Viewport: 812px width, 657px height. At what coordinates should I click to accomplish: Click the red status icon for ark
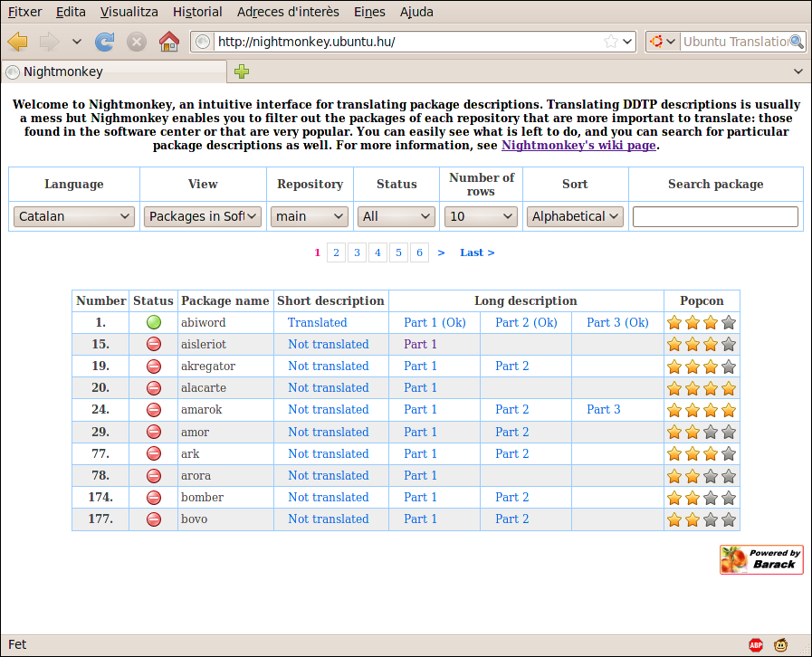pos(154,453)
